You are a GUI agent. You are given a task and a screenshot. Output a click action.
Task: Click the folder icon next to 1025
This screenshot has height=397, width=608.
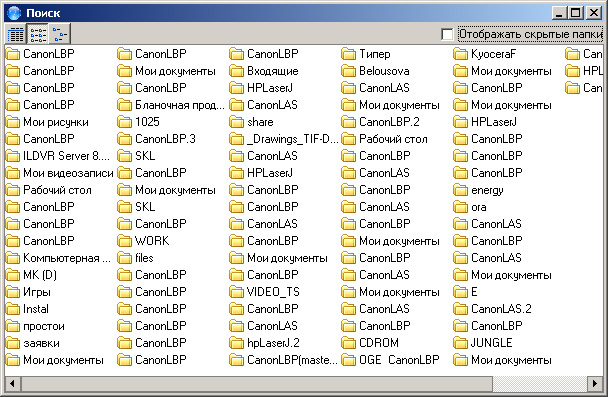pyautogui.click(x=124, y=122)
